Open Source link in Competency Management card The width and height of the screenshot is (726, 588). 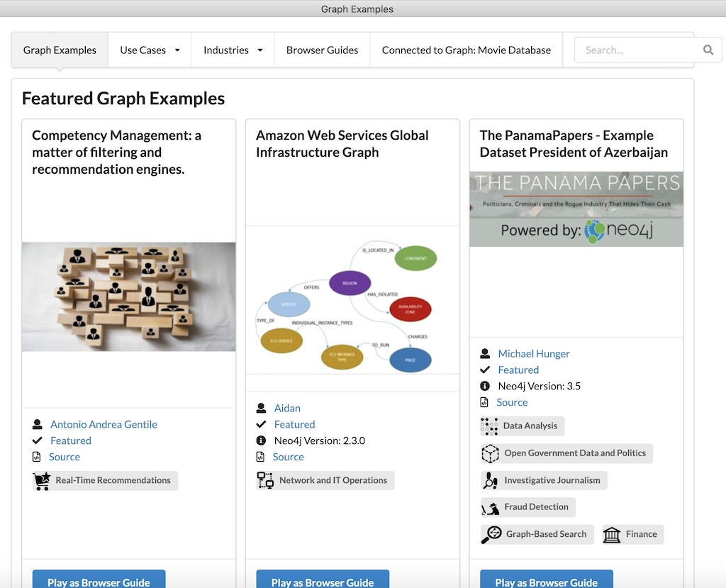pos(65,457)
